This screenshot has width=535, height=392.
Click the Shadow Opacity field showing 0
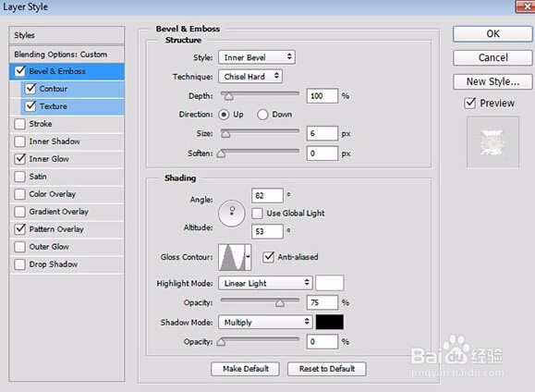(x=322, y=341)
